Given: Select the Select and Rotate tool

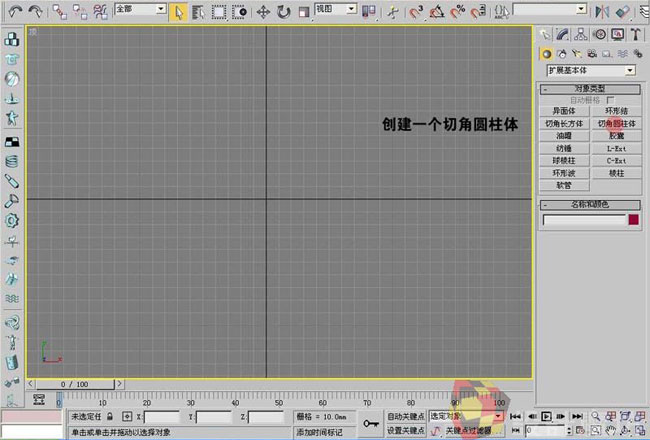Looking at the screenshot, I should (284, 12).
